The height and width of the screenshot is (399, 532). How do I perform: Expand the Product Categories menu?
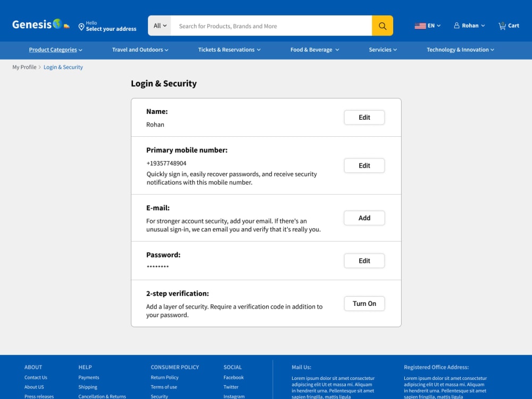(56, 49)
